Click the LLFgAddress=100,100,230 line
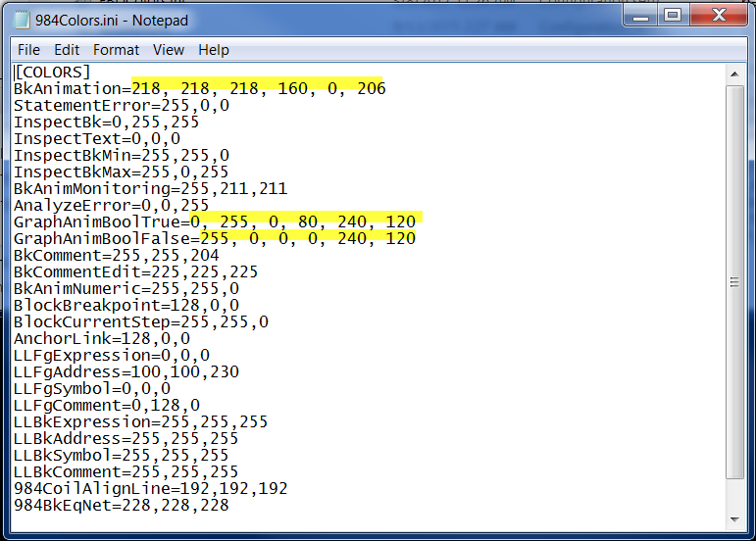This screenshot has height=541, width=756. click(x=126, y=371)
